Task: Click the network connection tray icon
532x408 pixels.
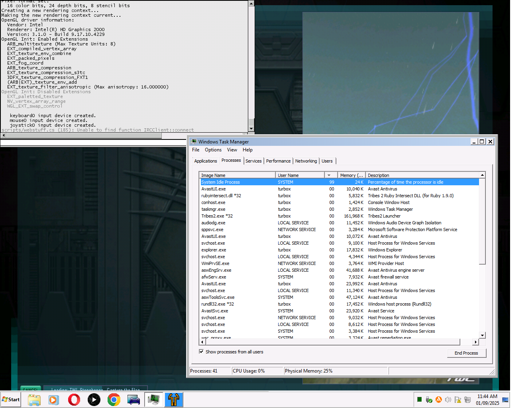Action: 467,400
